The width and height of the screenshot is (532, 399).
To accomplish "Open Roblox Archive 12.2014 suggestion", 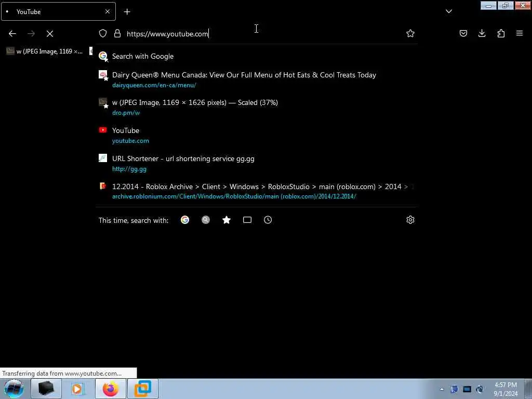I will pos(256,191).
